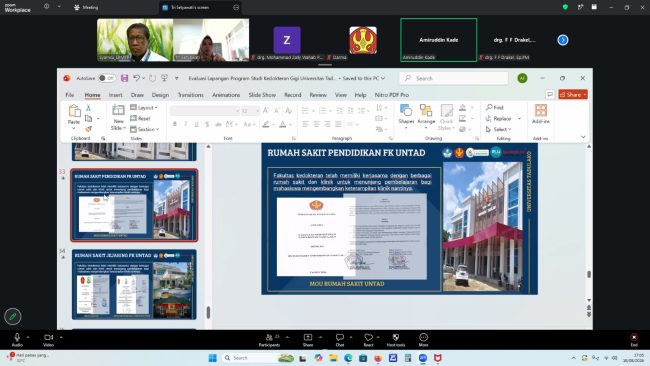Screen dimensions: 650x366
Task: Activate the Format Painter brush
Action: click(x=88, y=129)
